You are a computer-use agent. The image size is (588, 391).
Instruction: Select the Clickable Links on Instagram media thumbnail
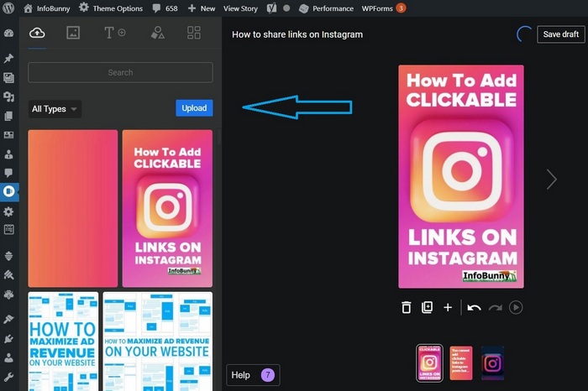(x=167, y=208)
